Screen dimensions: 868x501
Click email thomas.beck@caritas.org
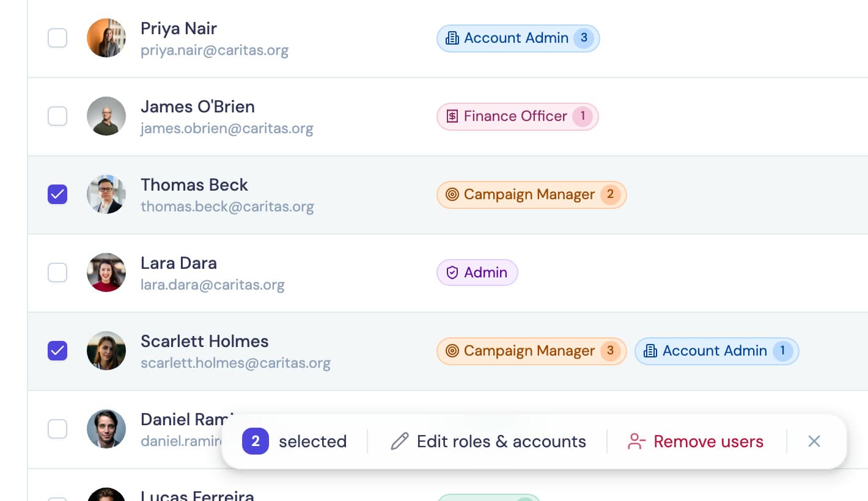click(x=227, y=207)
